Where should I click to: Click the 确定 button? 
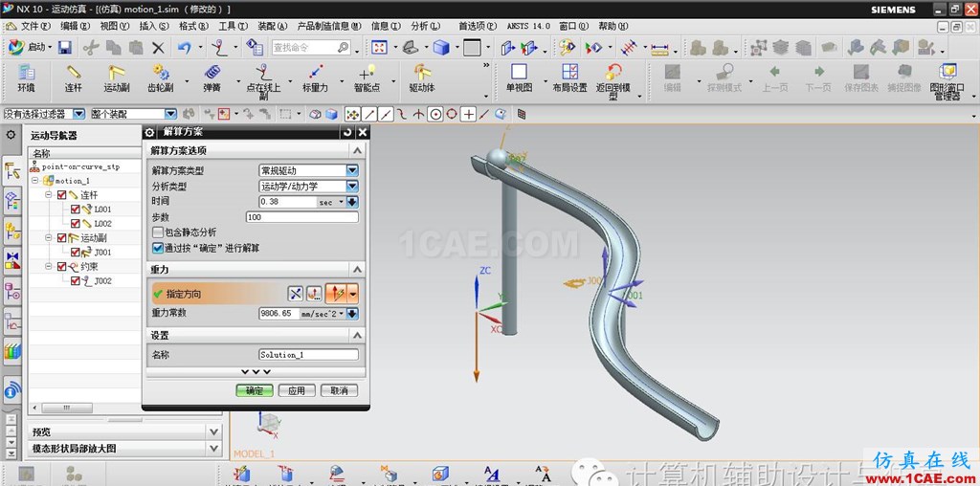pos(255,390)
